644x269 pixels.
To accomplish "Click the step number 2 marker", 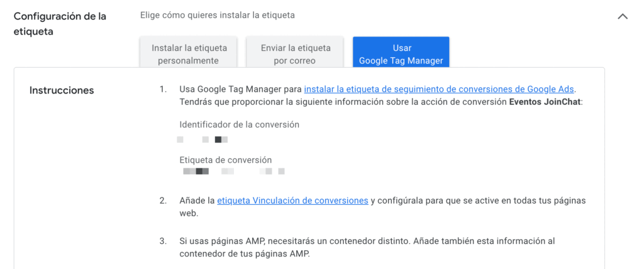I will coord(163,200).
